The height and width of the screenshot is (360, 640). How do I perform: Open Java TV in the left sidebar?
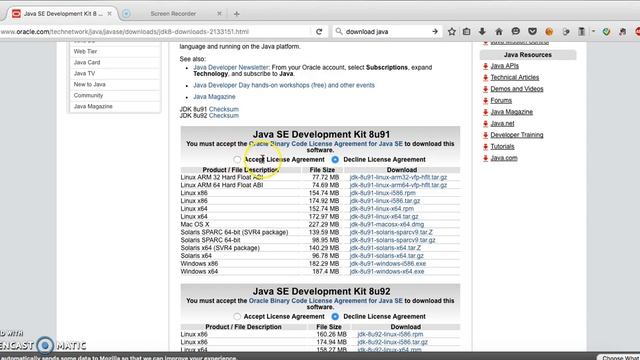point(84,73)
